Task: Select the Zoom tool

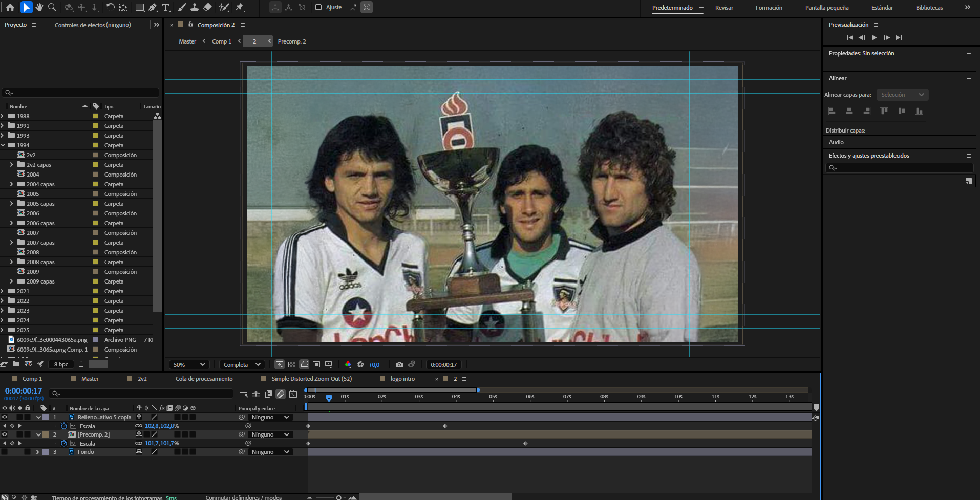Action: pyautogui.click(x=52, y=7)
